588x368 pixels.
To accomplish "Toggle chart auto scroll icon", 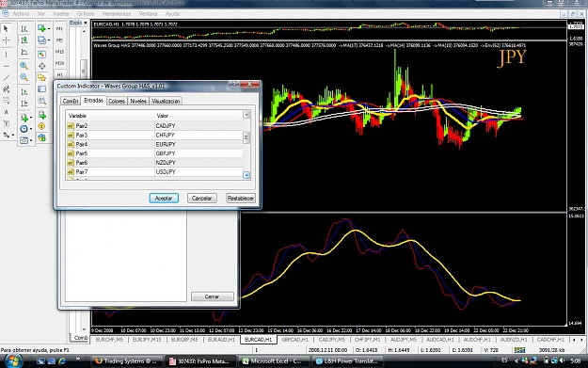I will tap(24, 92).
